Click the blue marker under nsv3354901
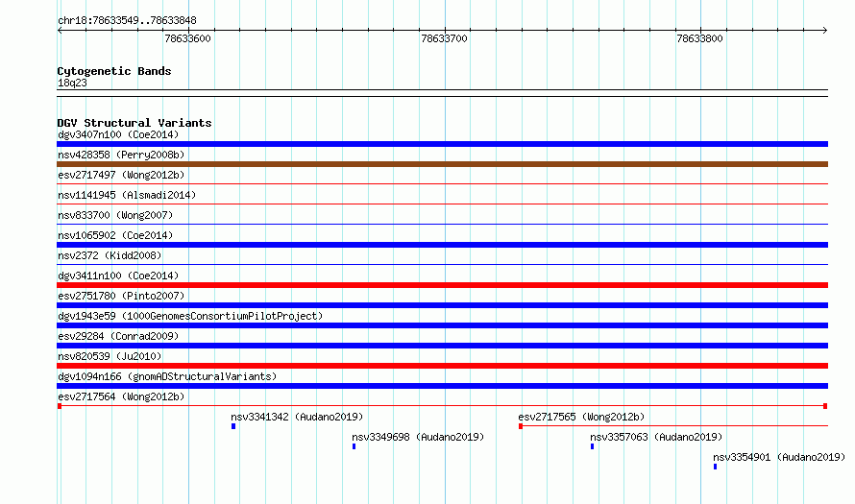 pyautogui.click(x=715, y=467)
